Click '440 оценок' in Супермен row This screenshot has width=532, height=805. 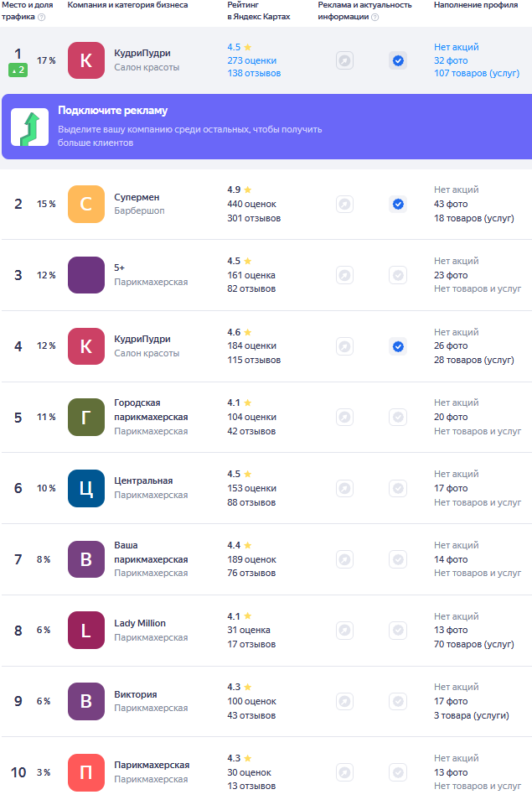pos(251,205)
